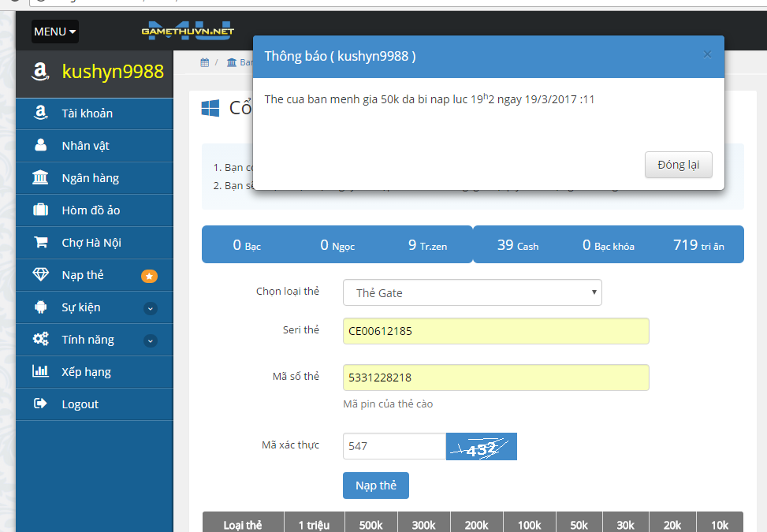Click the 0 Bạc balance
Viewport: 767px width, 532px height.
(247, 244)
